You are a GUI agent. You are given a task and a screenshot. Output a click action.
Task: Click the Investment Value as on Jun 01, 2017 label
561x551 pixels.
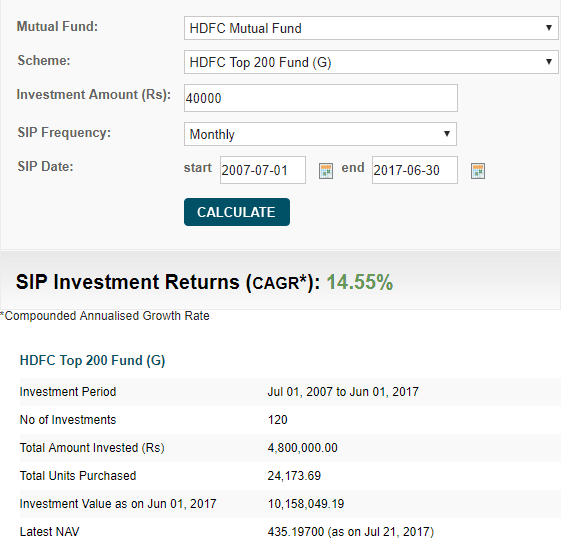[x=118, y=504]
